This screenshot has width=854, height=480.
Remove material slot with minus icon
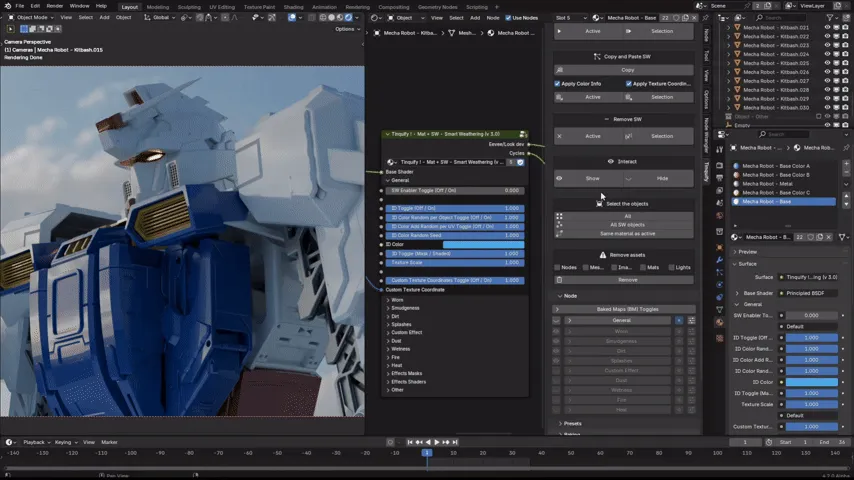(846, 173)
